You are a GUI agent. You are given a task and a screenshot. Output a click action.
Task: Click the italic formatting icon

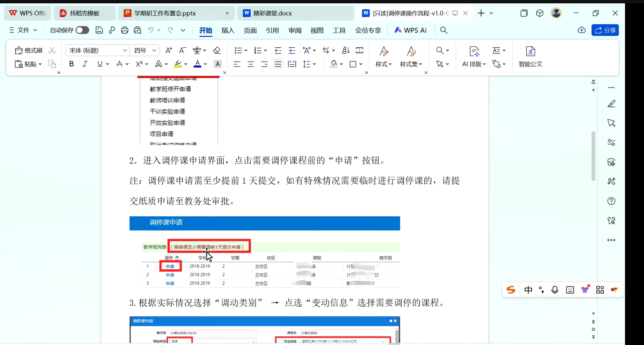[x=85, y=64]
